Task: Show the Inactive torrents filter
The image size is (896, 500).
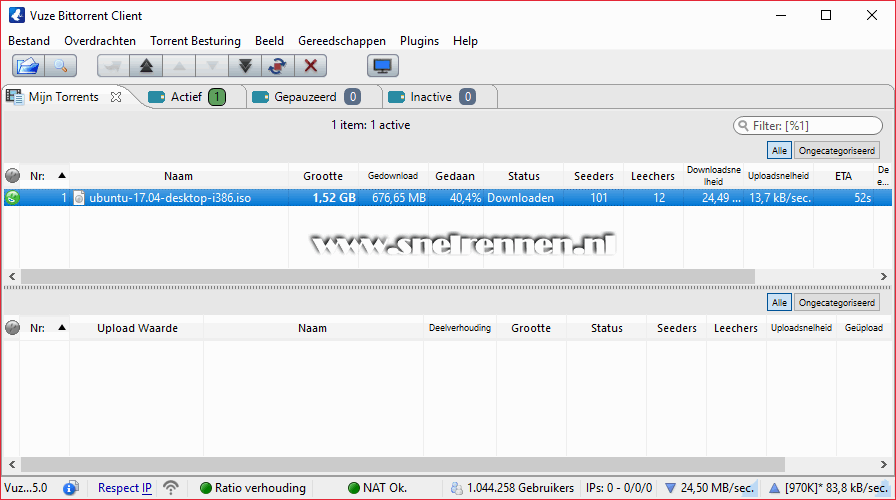Action: click(432, 97)
